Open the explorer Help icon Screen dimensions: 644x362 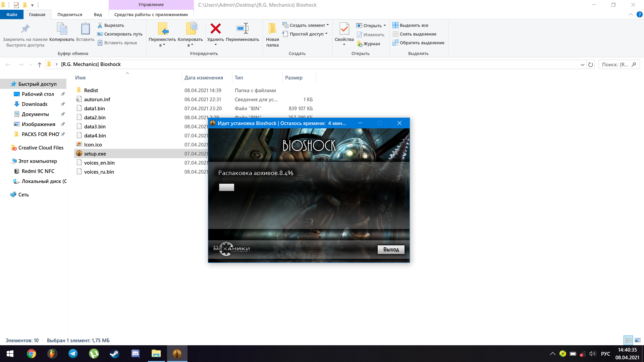coord(639,14)
